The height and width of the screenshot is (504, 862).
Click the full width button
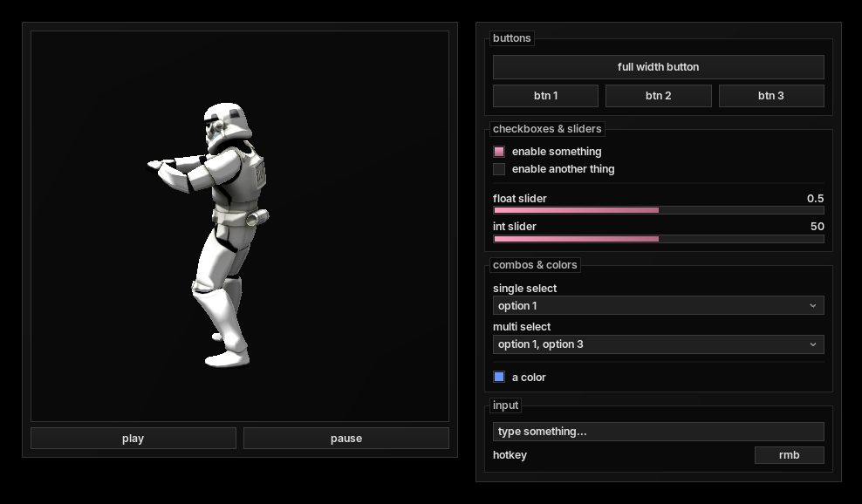658,67
